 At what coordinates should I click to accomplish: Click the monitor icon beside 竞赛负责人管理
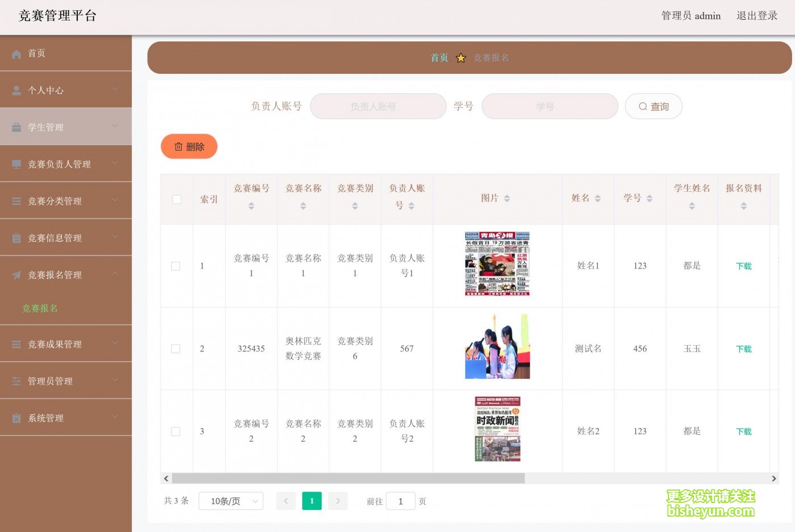click(x=16, y=164)
